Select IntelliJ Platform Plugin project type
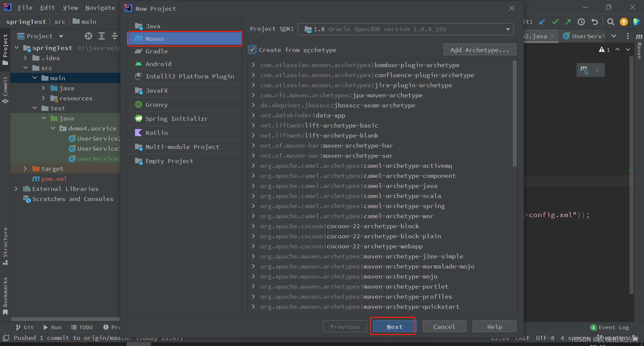Screen dimensions: 644x346 [184, 76]
